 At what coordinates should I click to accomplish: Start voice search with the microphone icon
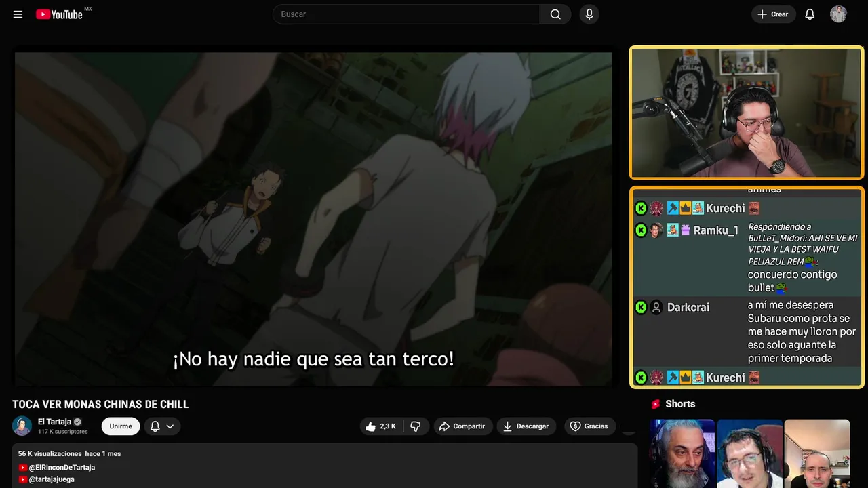coord(589,14)
